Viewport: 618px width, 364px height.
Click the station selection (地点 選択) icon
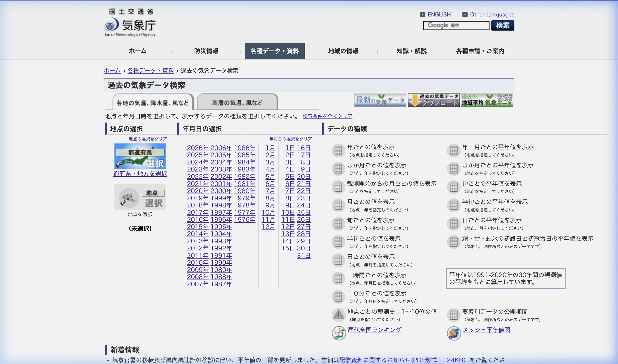[140, 197]
